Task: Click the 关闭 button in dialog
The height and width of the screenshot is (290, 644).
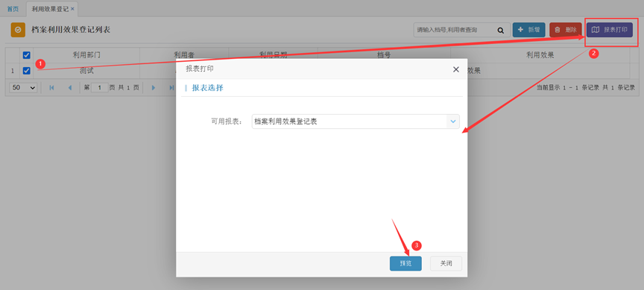Action: [x=446, y=264]
